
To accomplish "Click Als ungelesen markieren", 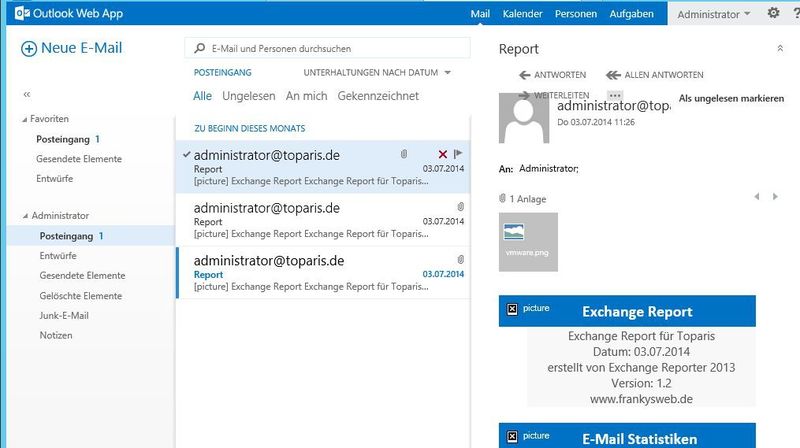I will pos(731,98).
